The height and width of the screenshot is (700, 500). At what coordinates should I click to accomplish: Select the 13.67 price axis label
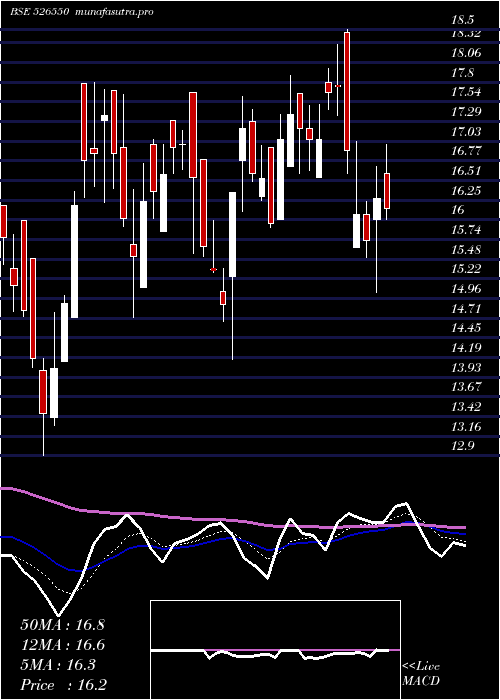(467, 387)
